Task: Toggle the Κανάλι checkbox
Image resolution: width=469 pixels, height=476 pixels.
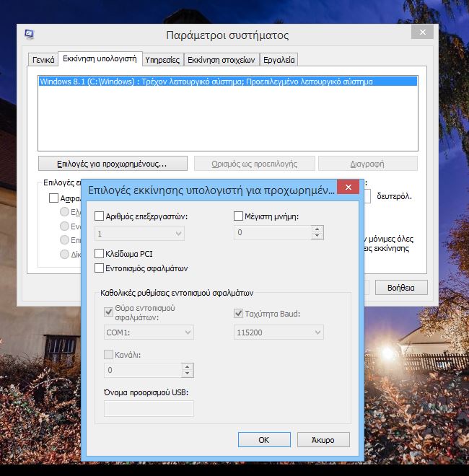Action: [x=108, y=354]
